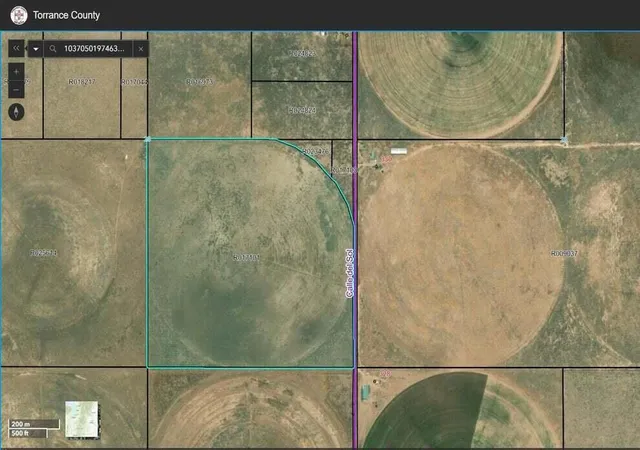Open the search source dropdown arrow
Screen dimensions: 640x450
(36, 49)
